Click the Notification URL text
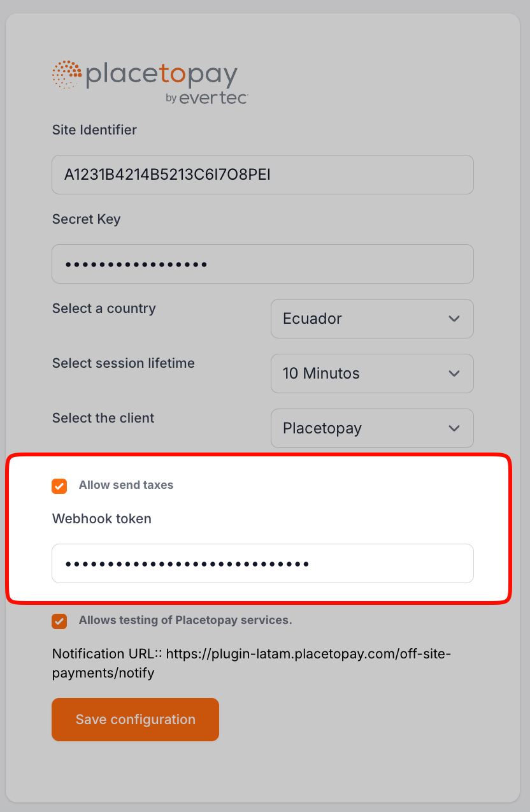 (x=251, y=663)
